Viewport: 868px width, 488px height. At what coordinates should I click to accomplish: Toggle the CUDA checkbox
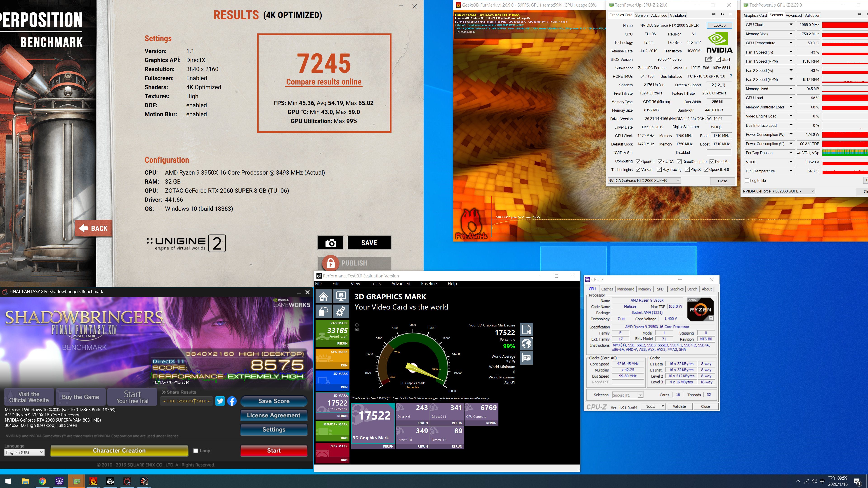coord(660,162)
